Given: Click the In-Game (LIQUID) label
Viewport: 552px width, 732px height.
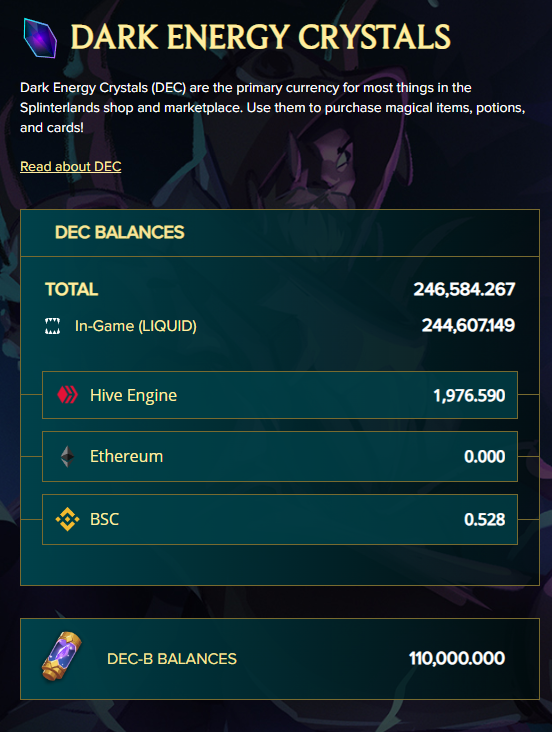Looking at the screenshot, I should (x=135, y=326).
